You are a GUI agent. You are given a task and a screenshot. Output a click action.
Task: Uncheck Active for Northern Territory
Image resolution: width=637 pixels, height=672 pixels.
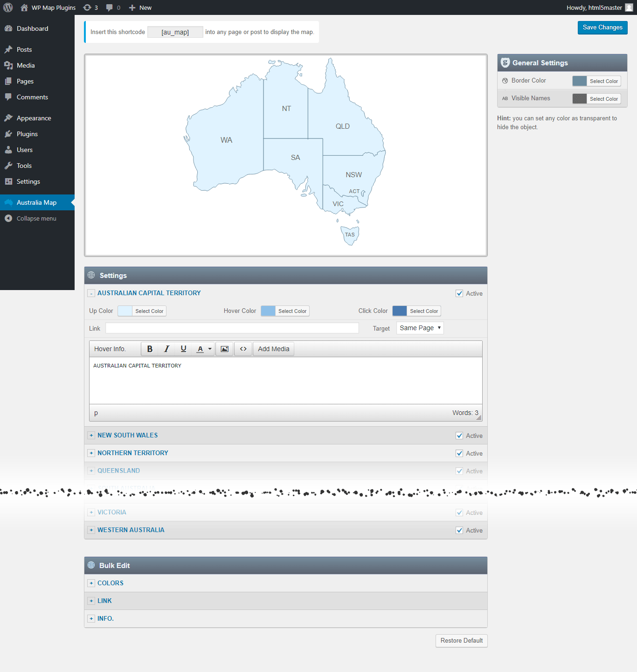459,453
